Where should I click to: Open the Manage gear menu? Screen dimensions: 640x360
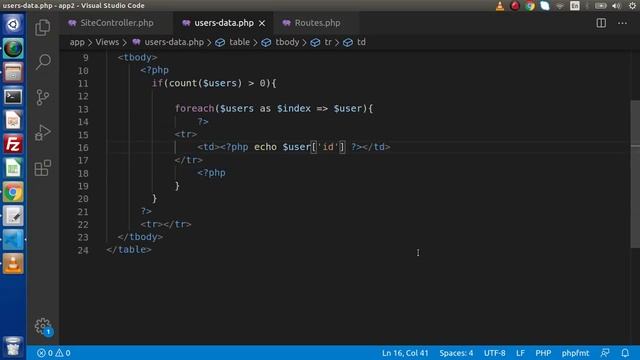pos(42,327)
